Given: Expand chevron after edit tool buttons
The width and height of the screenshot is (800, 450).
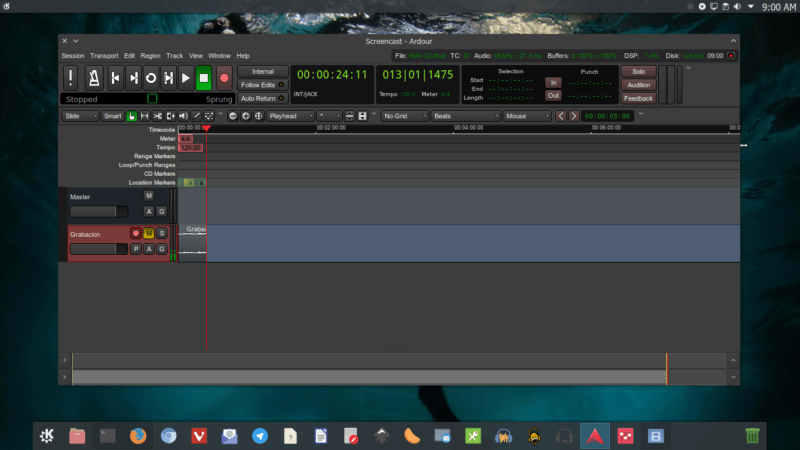Looking at the screenshot, I should (220, 114).
